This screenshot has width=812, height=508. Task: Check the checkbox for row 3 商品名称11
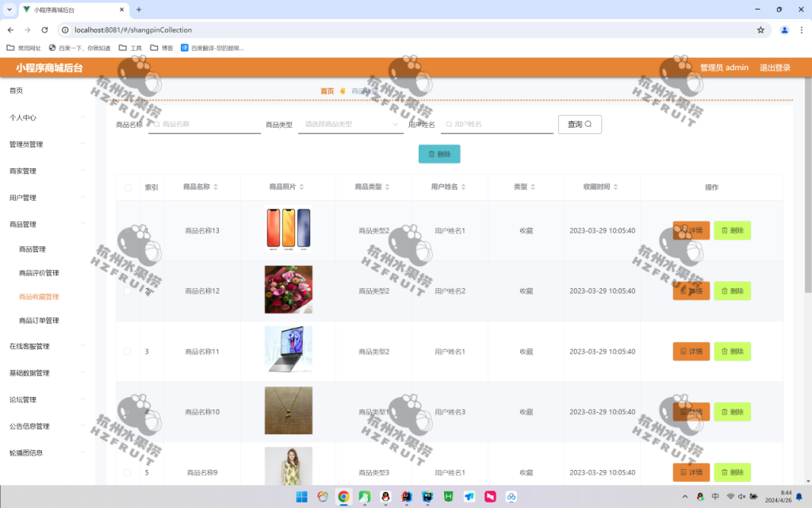click(127, 350)
